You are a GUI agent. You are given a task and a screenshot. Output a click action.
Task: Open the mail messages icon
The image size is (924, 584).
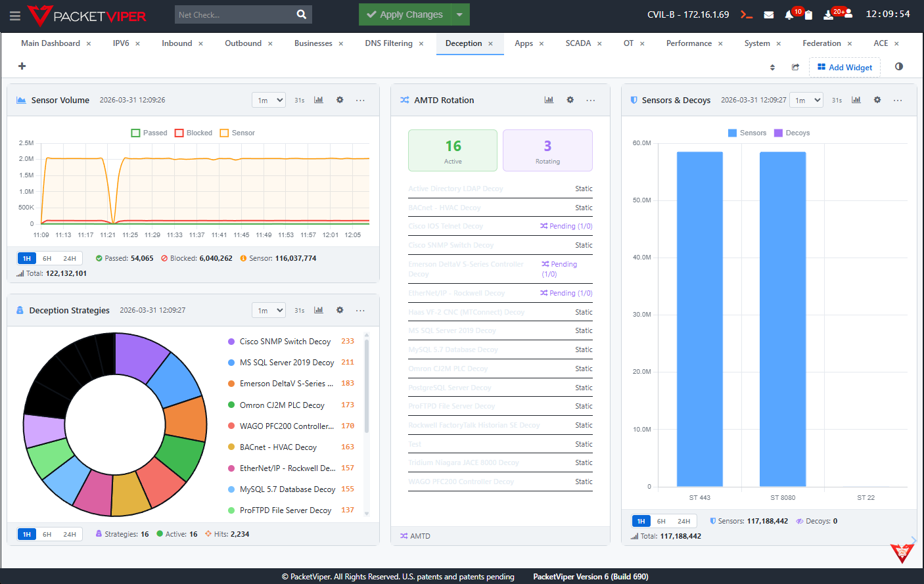pyautogui.click(x=768, y=14)
